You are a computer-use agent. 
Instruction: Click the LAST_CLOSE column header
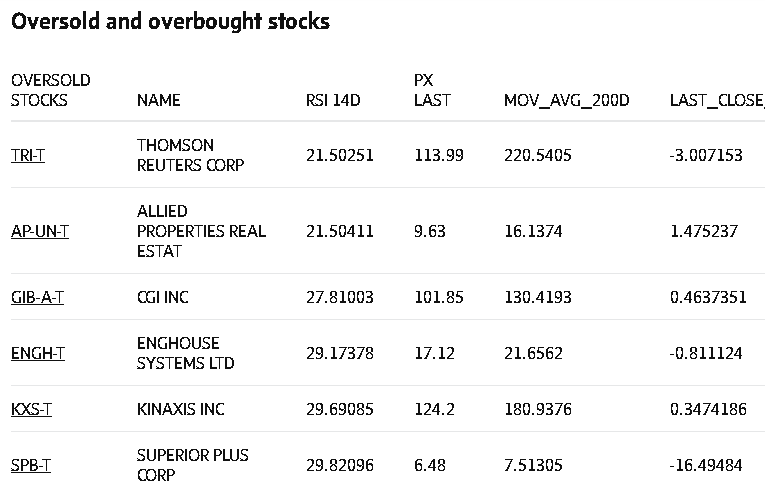(716, 100)
